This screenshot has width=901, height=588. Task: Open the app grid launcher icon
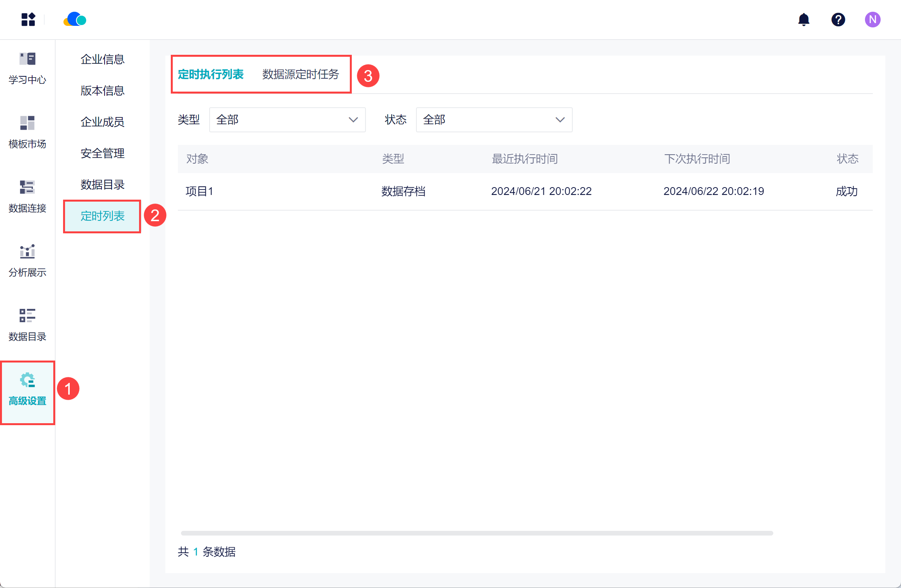28,20
